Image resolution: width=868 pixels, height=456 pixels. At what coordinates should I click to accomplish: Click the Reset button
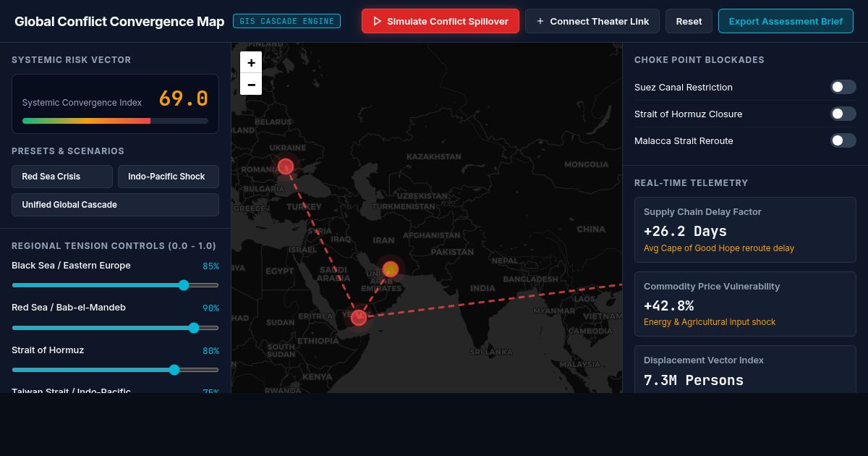tap(689, 21)
